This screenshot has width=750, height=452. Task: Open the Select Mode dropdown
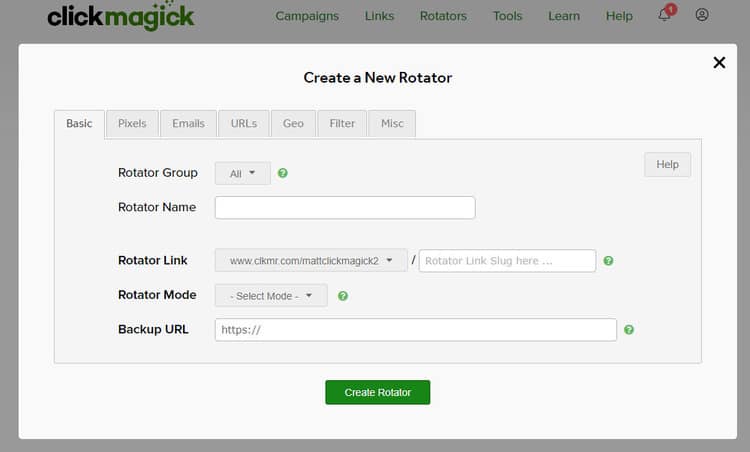point(271,296)
